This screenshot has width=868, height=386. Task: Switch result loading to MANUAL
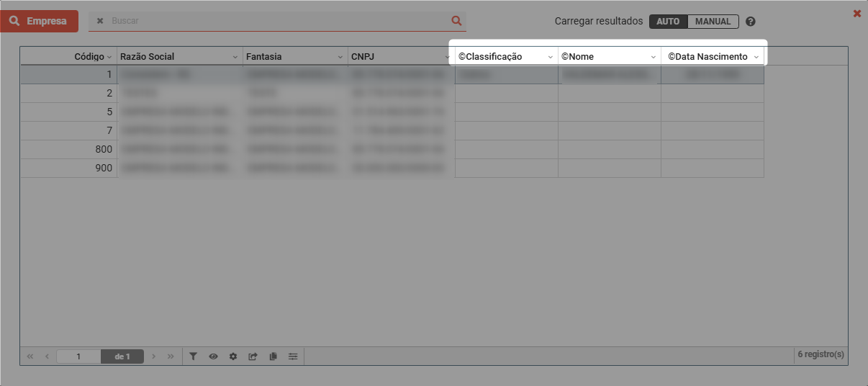[713, 22]
